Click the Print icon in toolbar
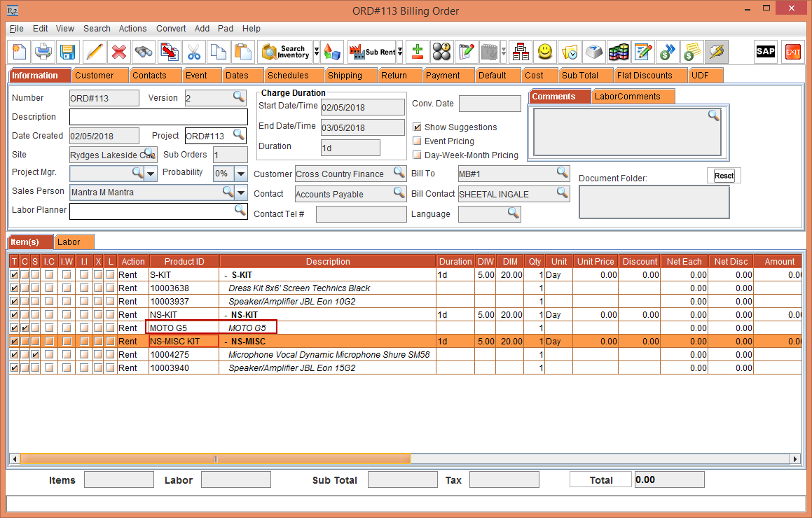 (43, 52)
